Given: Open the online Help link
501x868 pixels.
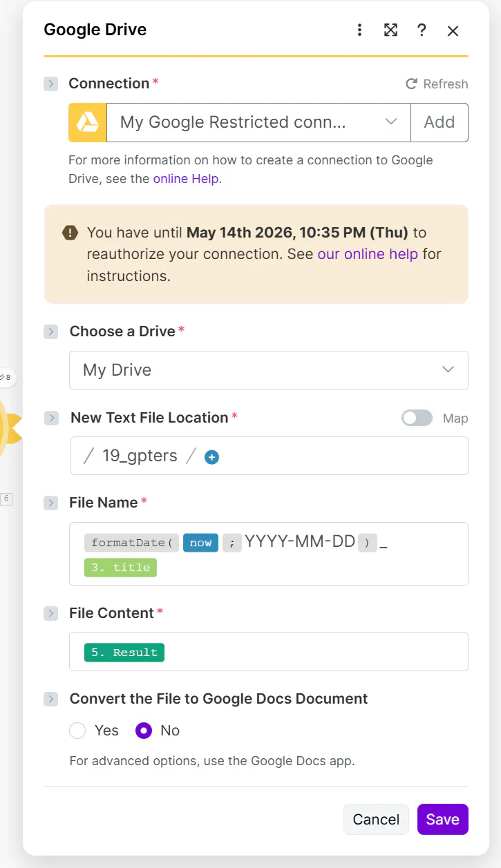Looking at the screenshot, I should coord(185,179).
